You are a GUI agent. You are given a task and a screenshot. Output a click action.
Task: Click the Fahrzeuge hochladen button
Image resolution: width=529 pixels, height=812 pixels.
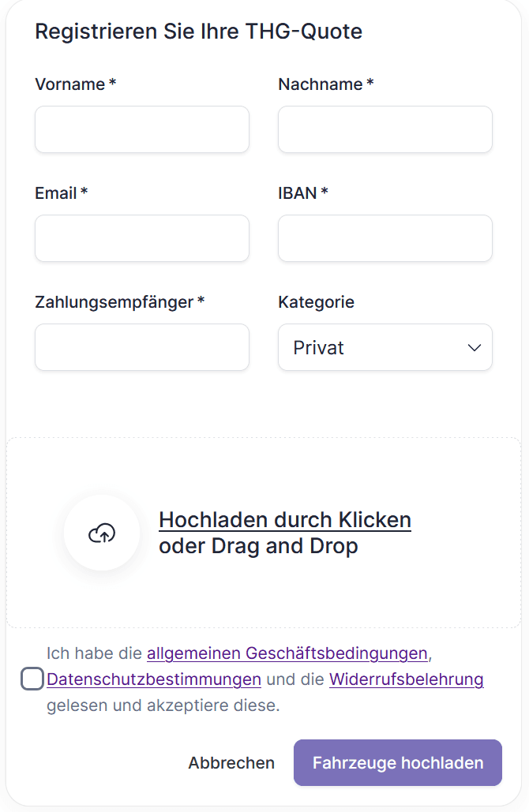coord(398,763)
